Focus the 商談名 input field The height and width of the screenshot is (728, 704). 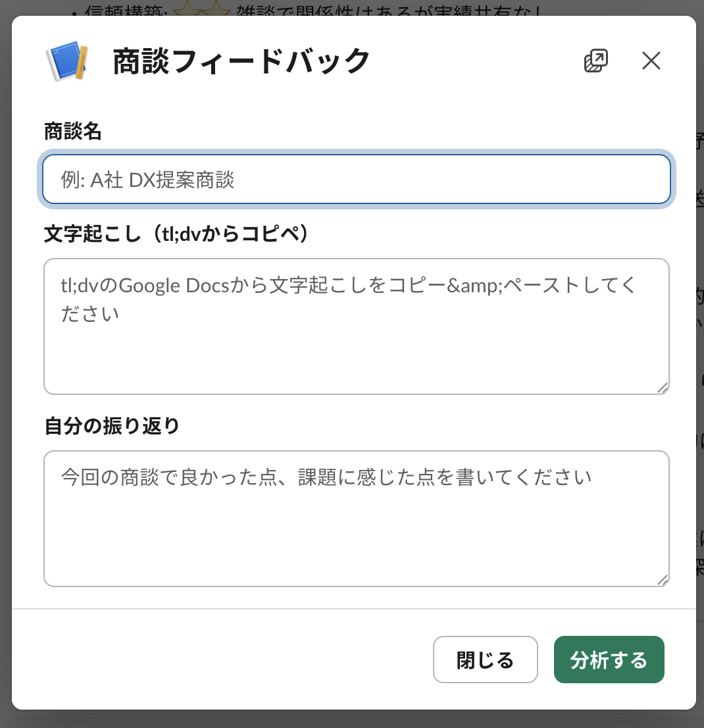tap(356, 180)
